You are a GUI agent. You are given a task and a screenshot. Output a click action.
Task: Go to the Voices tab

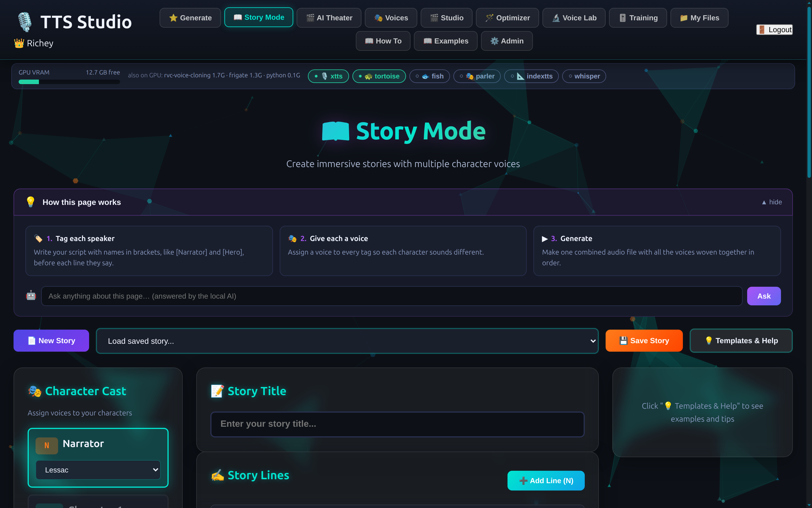[x=391, y=18]
